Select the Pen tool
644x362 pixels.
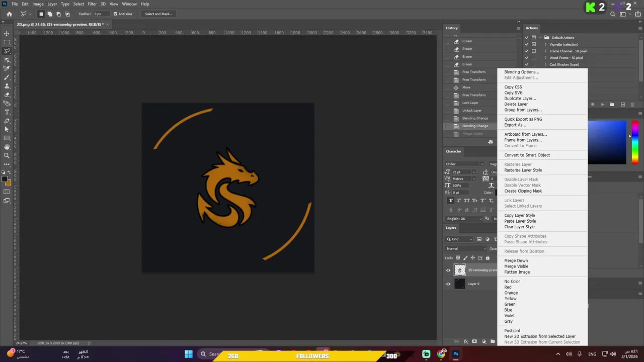click(7, 121)
